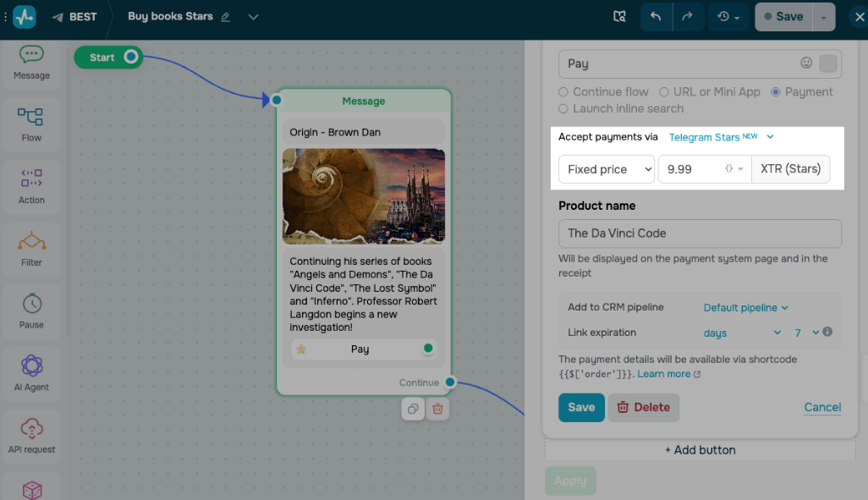Save the Pay button settings
Image resolution: width=868 pixels, height=500 pixels.
[x=581, y=408]
